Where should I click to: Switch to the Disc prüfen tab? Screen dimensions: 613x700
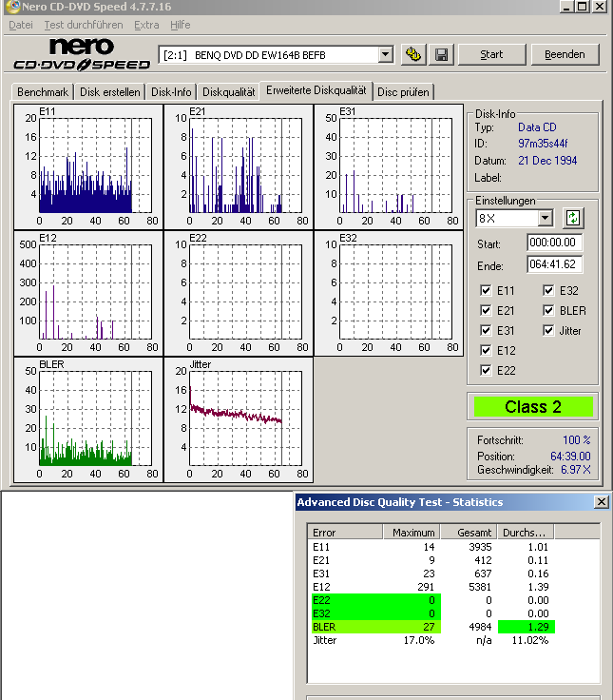(403, 92)
